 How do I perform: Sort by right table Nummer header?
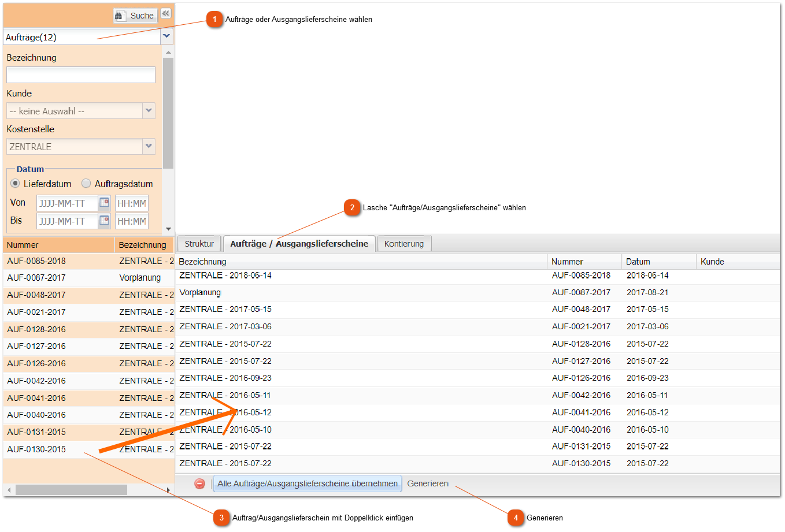pos(584,262)
